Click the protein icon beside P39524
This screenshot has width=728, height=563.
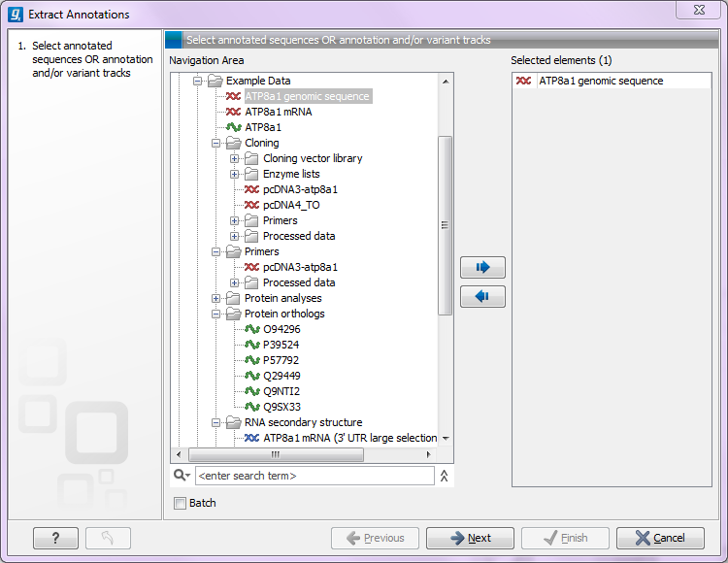(251, 345)
